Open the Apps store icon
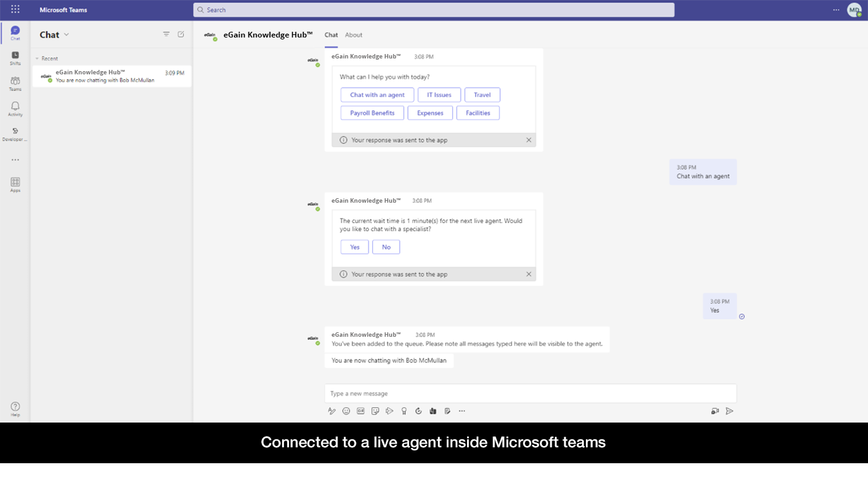This screenshot has height=488, width=868. [15, 184]
